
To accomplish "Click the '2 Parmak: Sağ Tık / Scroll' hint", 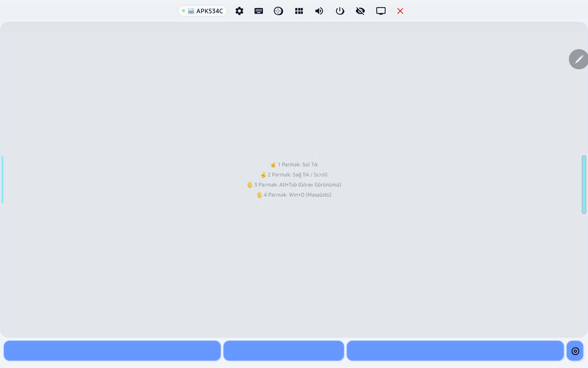I will [x=294, y=175].
